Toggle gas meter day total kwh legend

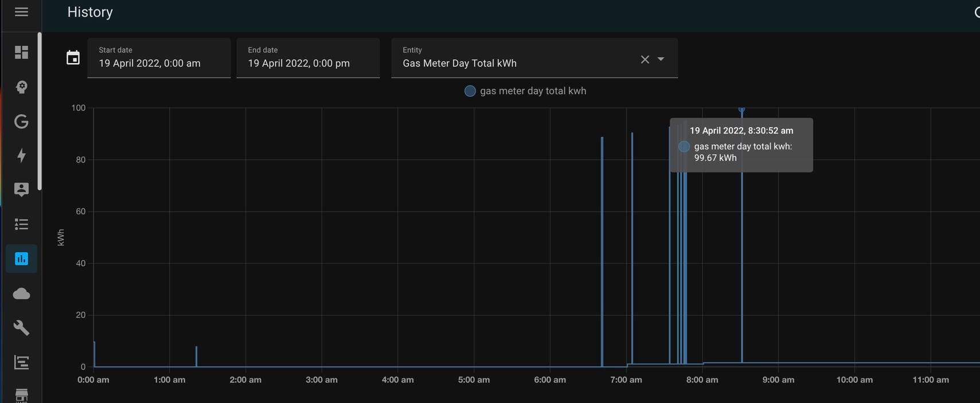tap(525, 91)
